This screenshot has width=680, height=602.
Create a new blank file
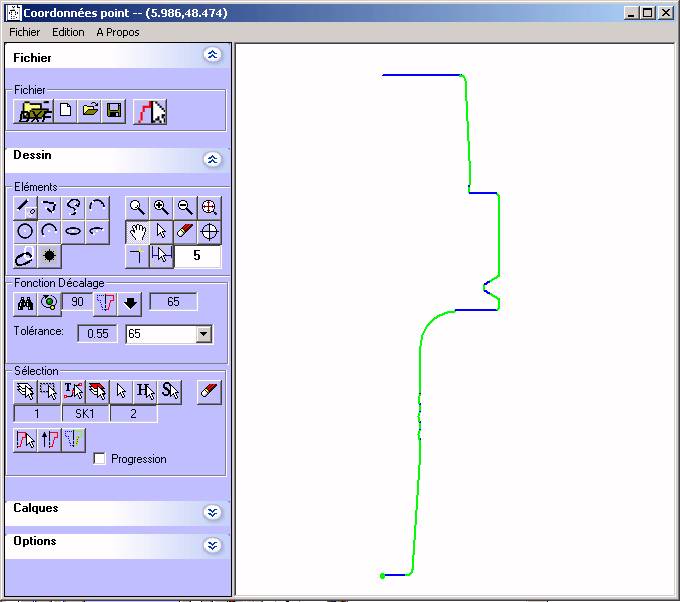65,111
